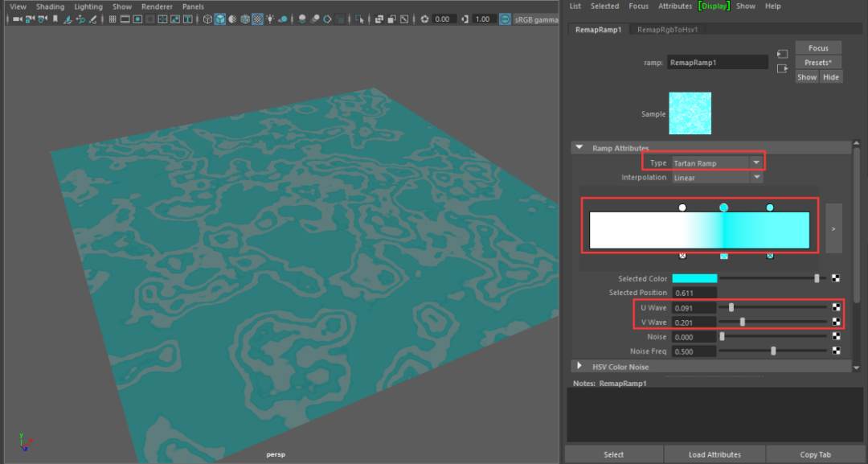Viewport: 868px width, 464px height.
Task: Click the Exposure reset icon
Action: pyautogui.click(x=424, y=19)
